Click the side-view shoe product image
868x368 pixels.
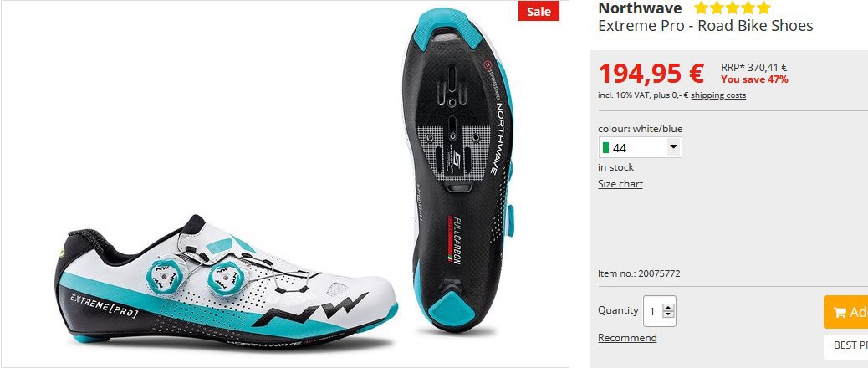point(226,281)
